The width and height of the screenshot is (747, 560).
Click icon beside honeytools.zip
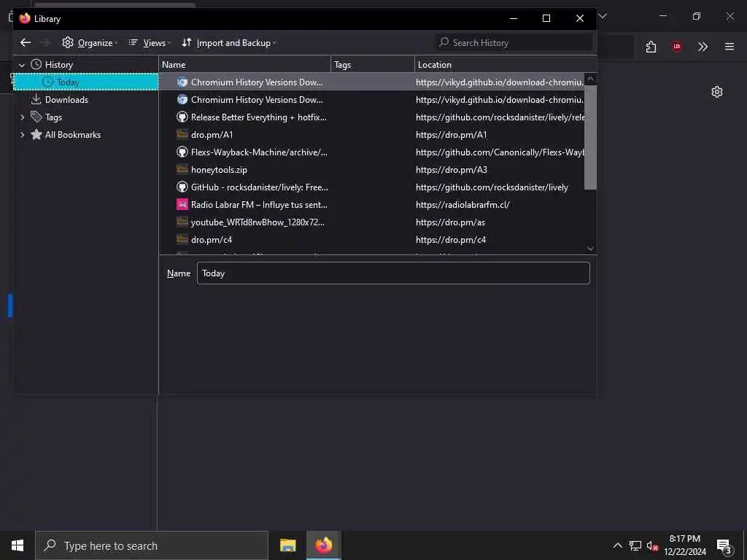point(182,169)
